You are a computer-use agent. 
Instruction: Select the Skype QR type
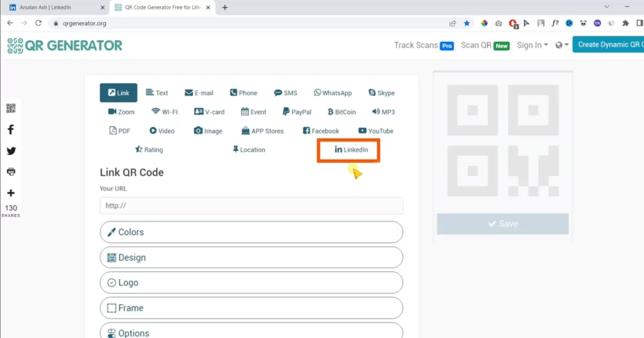point(382,93)
